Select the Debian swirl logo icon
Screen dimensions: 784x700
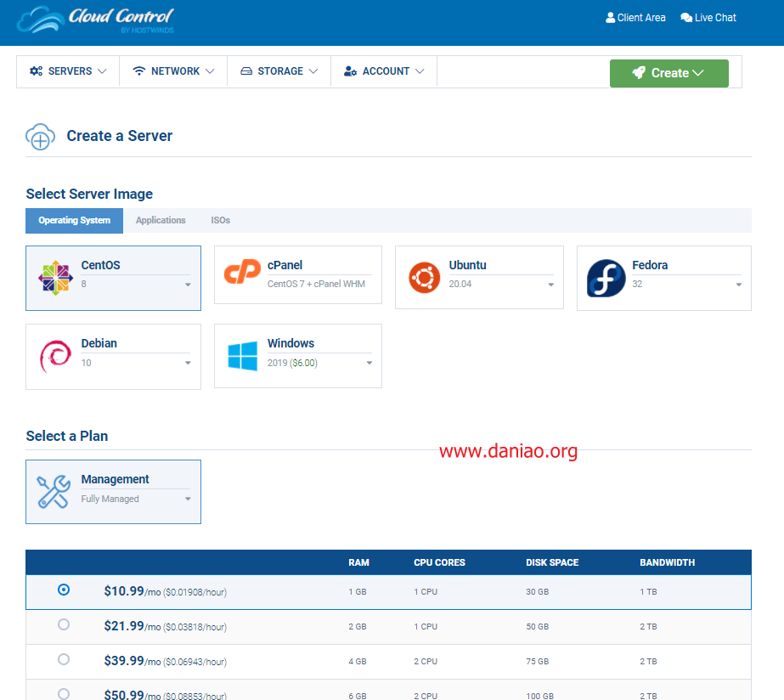click(55, 357)
